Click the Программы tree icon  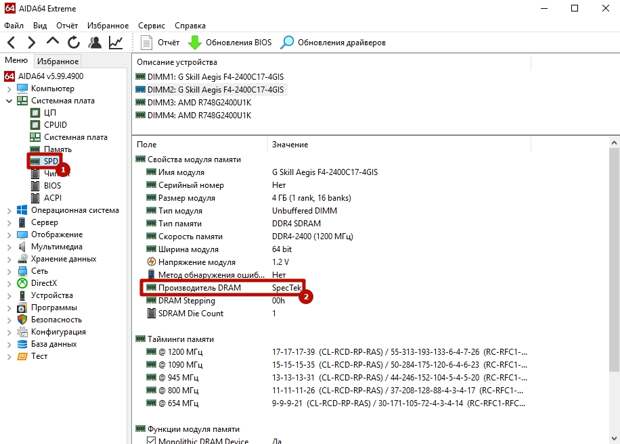(x=22, y=308)
